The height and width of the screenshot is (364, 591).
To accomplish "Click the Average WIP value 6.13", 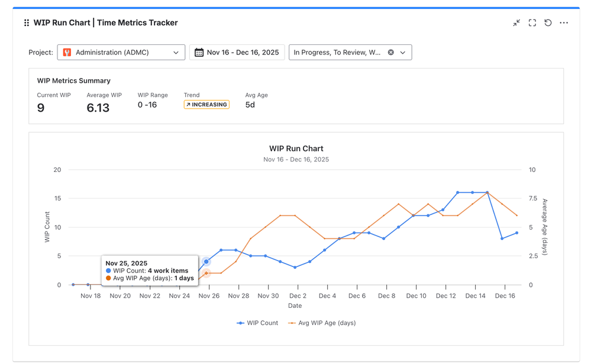I will [98, 108].
